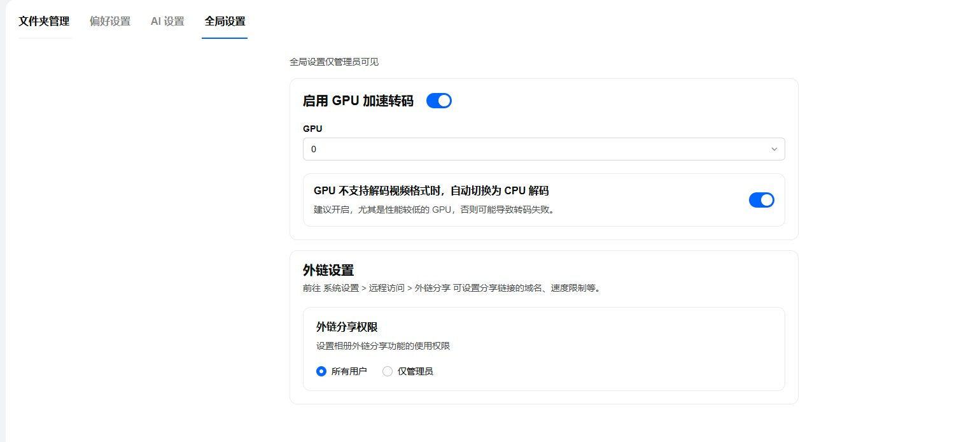Open the AI 设置 tab
980x442 pixels.
(167, 21)
